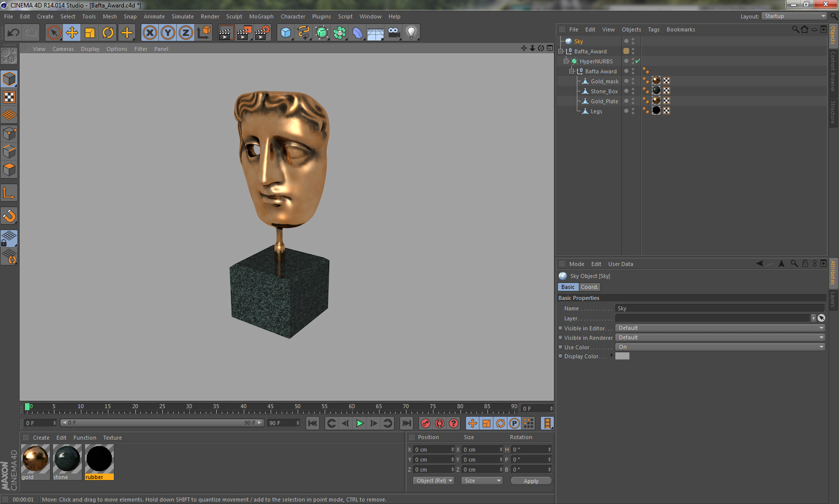
Task: Toggle Autokeying button
Action: tap(439, 423)
